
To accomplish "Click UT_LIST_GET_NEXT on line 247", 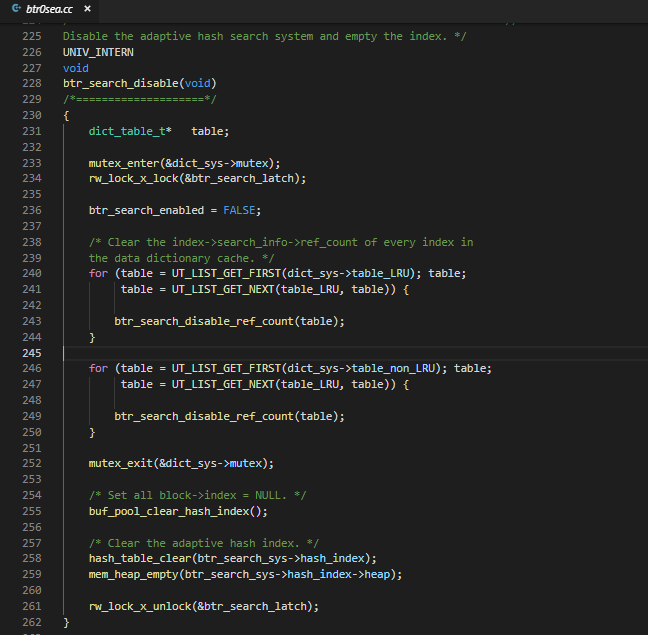I will point(223,384).
